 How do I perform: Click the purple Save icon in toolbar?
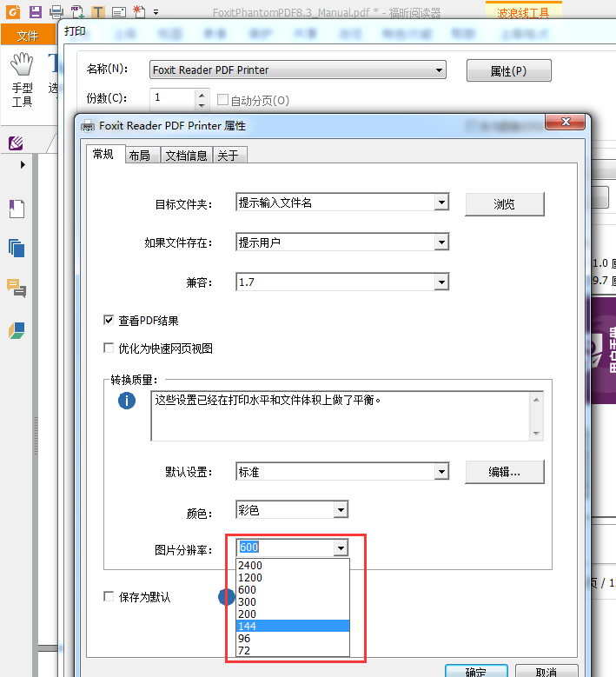(36, 11)
